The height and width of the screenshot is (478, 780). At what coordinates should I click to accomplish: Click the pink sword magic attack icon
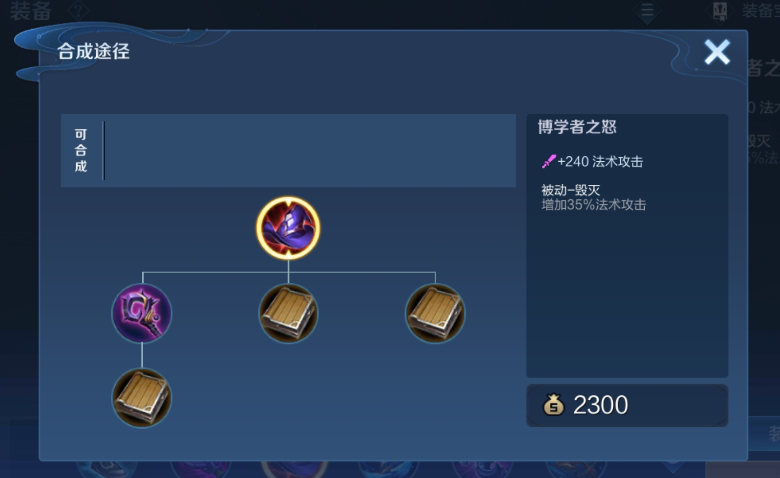[x=548, y=162]
